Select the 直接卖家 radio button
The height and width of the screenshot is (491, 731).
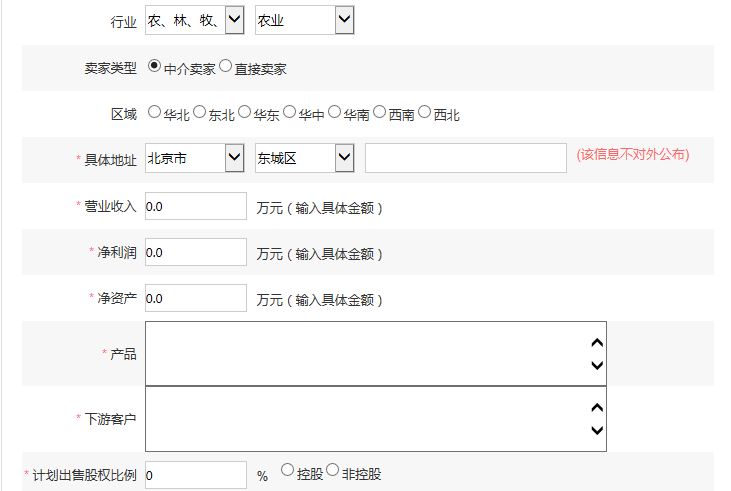(x=225, y=66)
